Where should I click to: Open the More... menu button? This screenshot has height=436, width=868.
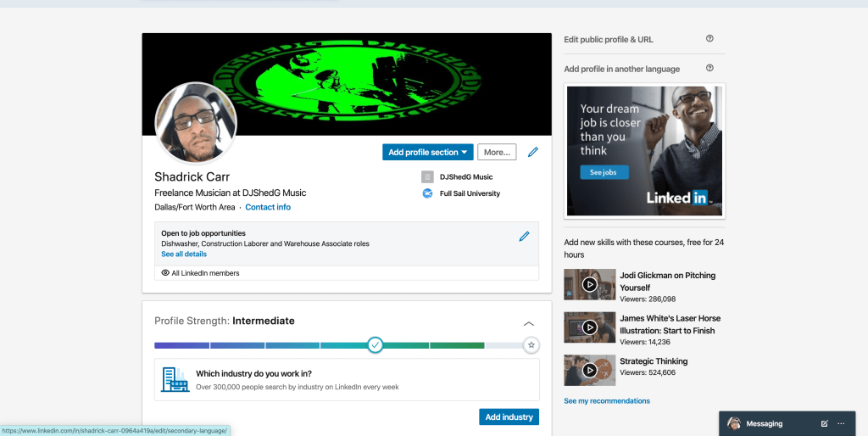click(x=497, y=153)
